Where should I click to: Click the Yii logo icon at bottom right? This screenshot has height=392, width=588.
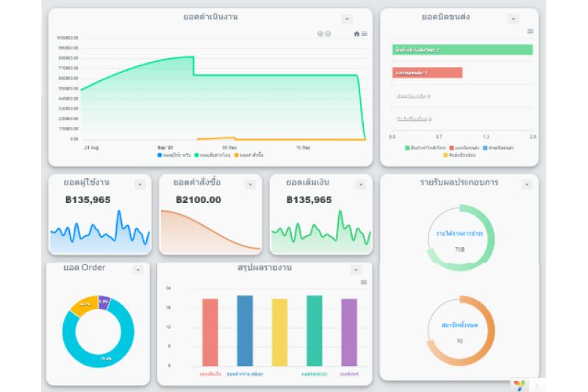520,385
